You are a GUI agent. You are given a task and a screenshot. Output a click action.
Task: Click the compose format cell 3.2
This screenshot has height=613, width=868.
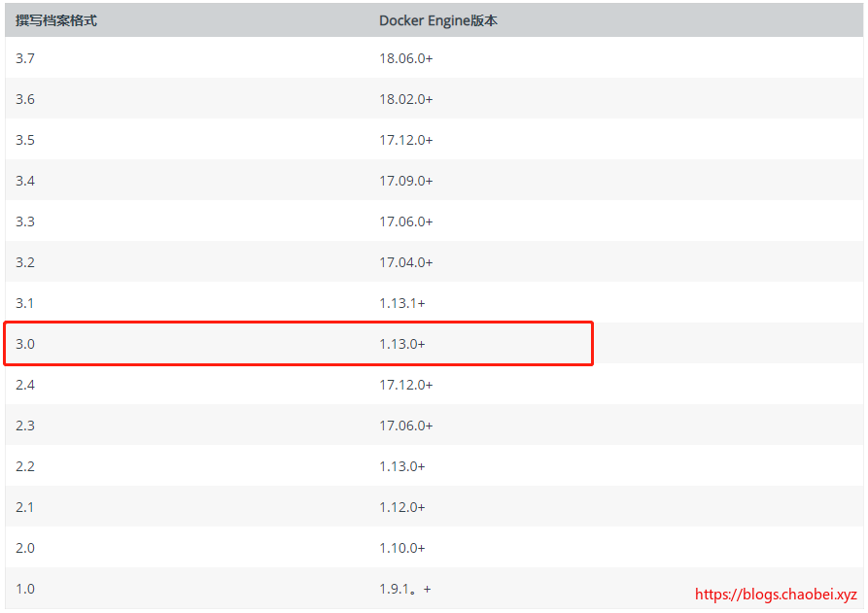(x=25, y=262)
